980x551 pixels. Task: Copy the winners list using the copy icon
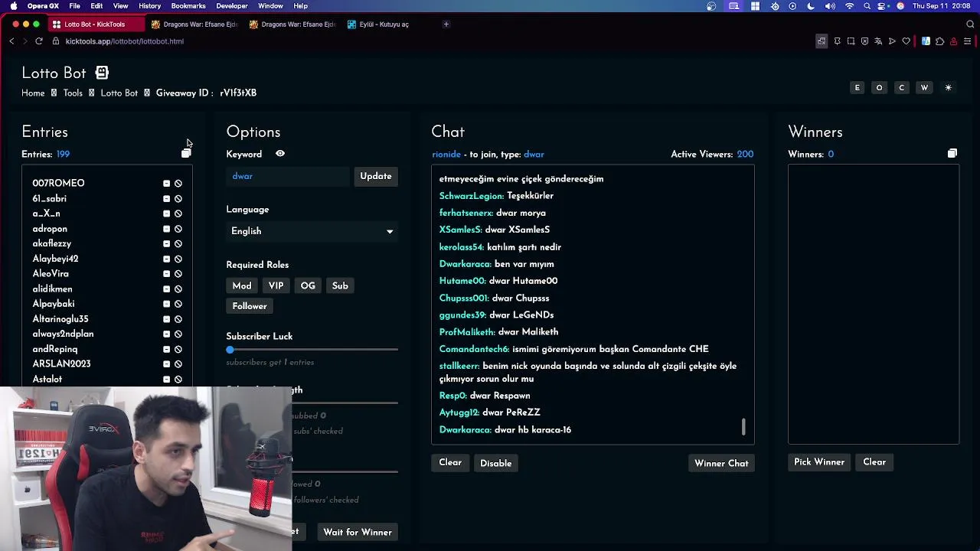pyautogui.click(x=952, y=154)
